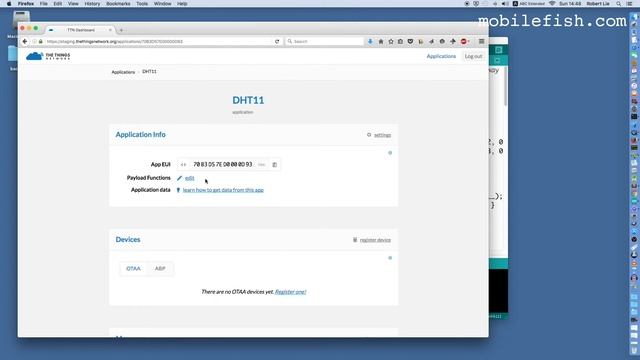
Task: Open a new tab with the plus button
Action: point(121,30)
